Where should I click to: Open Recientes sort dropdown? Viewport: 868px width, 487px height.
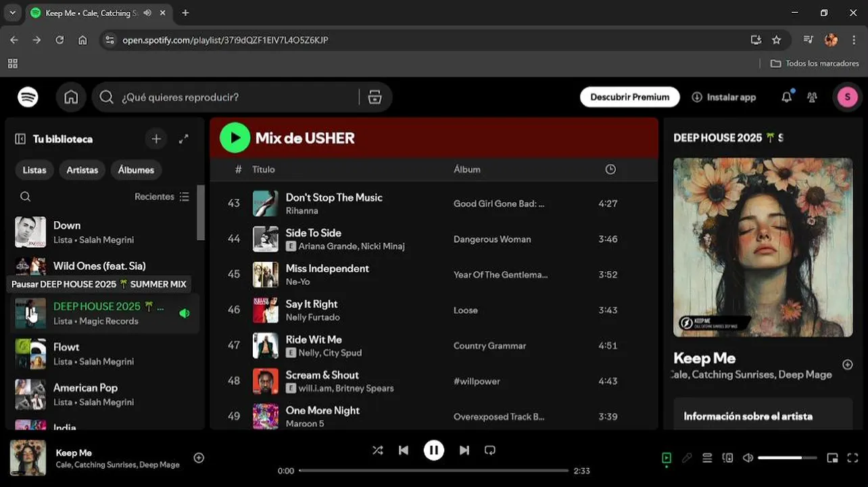162,197
